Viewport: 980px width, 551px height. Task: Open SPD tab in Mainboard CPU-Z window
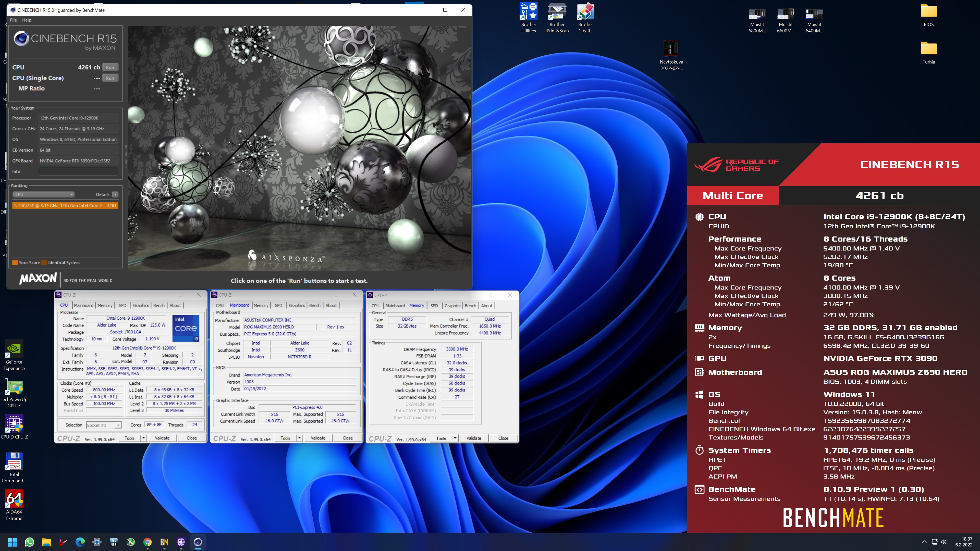click(278, 305)
